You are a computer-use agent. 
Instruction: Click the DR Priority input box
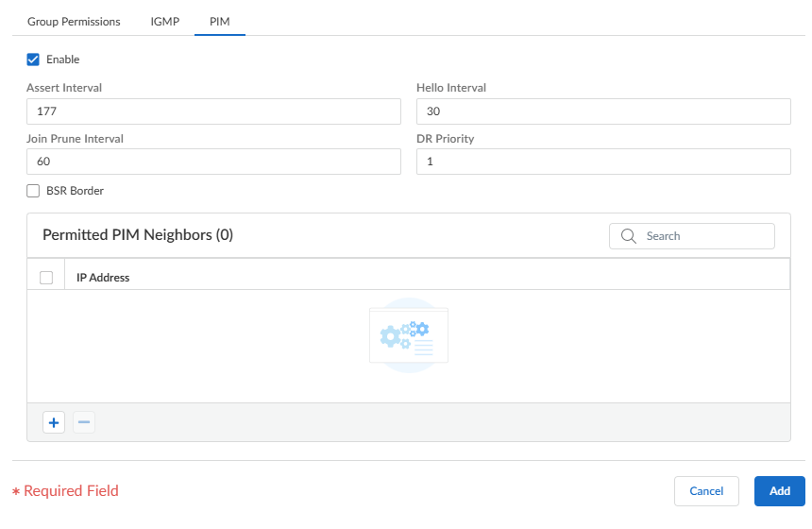click(x=603, y=162)
